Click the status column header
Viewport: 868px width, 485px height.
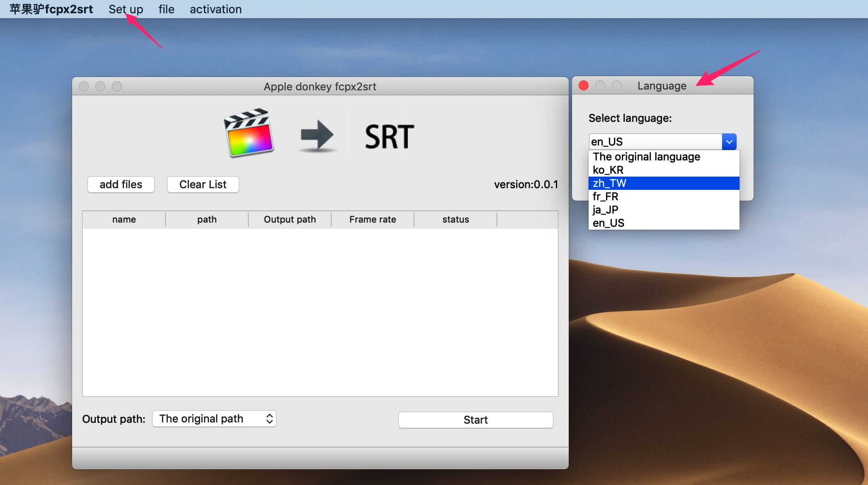point(456,220)
